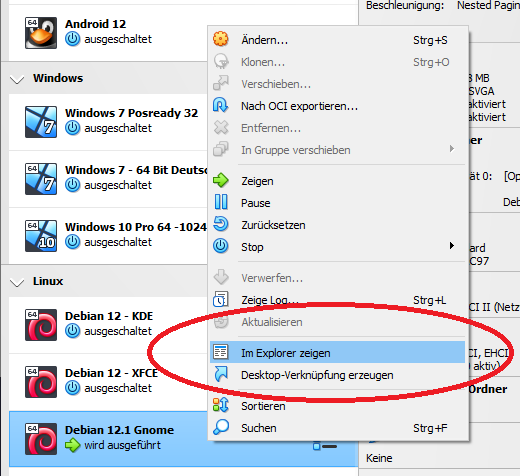Viewport: 520px width, 476px height.
Task: Collapse the Windows group chevron
Action: [17, 79]
